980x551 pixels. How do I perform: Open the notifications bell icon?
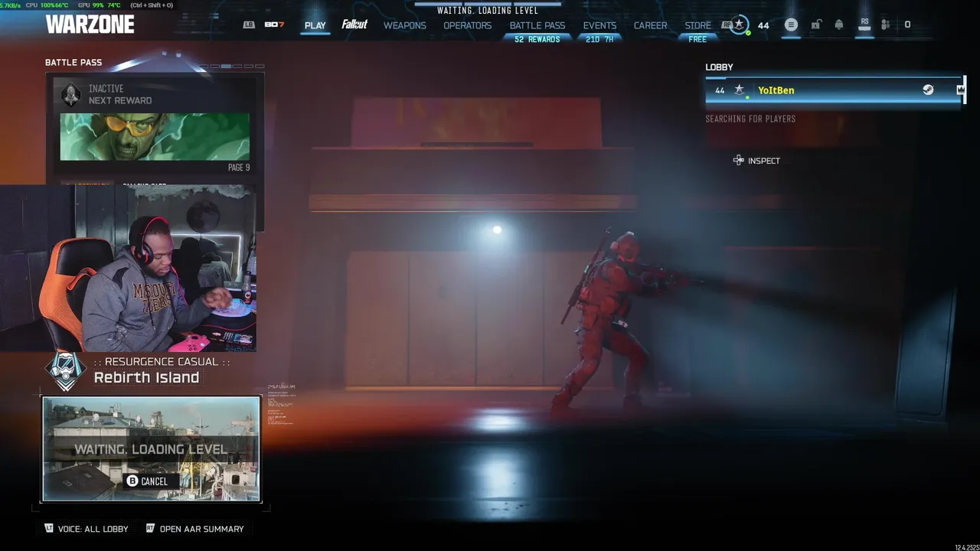(839, 24)
